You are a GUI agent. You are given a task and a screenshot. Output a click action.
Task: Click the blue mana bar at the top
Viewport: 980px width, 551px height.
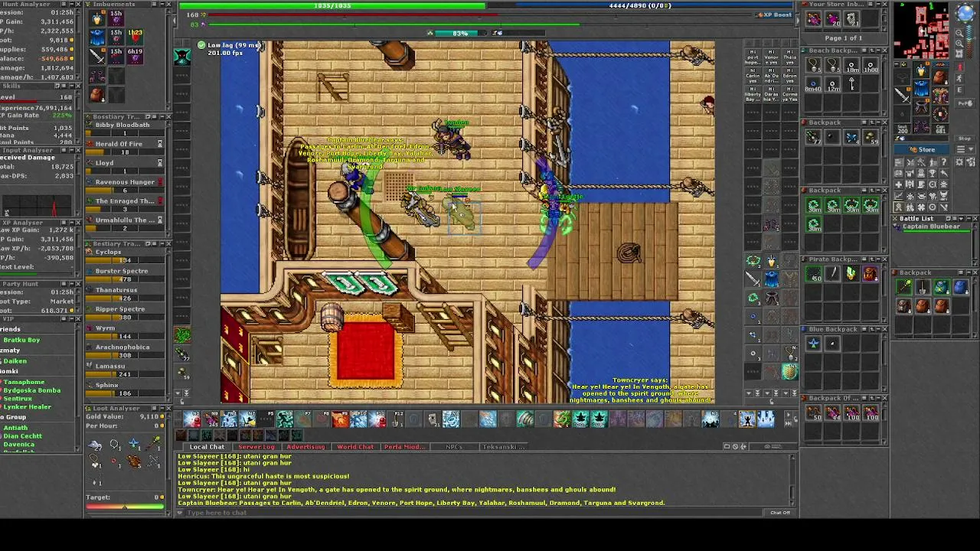tap(640, 5)
